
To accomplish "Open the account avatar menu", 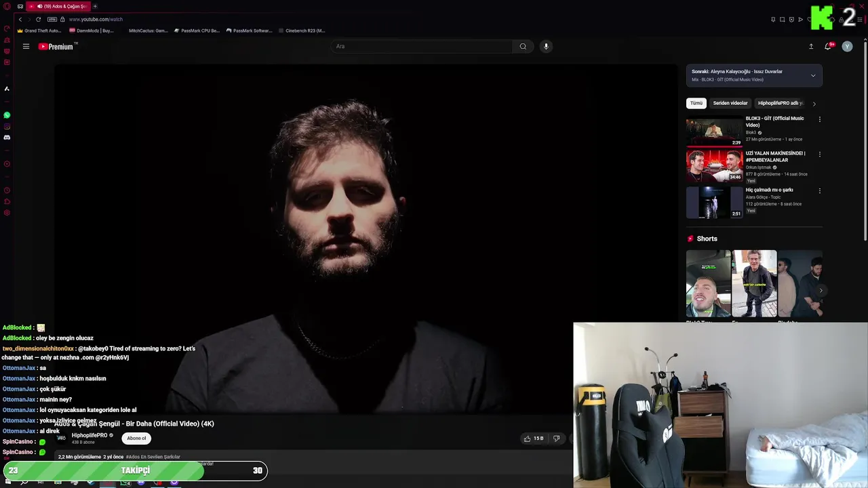I will pyautogui.click(x=847, y=47).
